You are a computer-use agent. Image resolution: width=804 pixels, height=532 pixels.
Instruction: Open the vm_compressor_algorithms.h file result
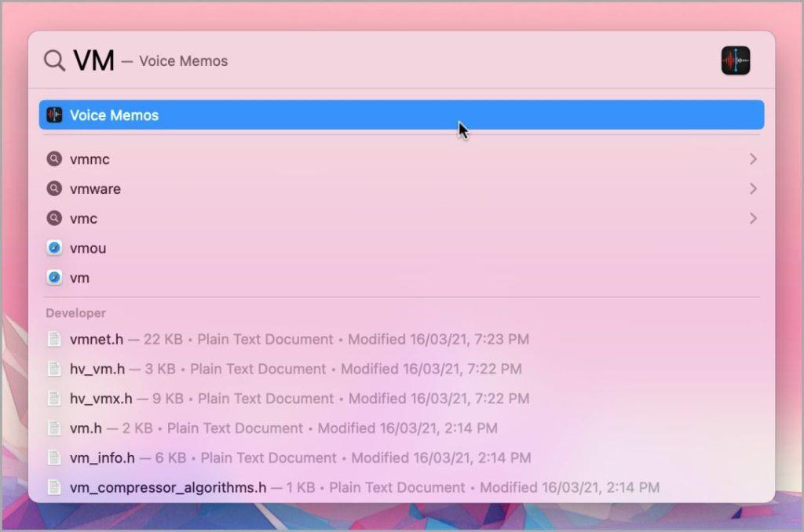point(401,487)
